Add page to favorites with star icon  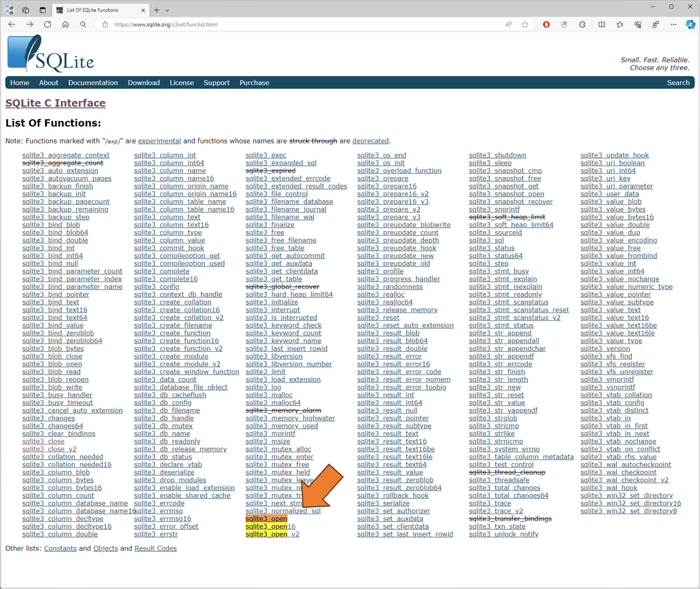pos(525,25)
